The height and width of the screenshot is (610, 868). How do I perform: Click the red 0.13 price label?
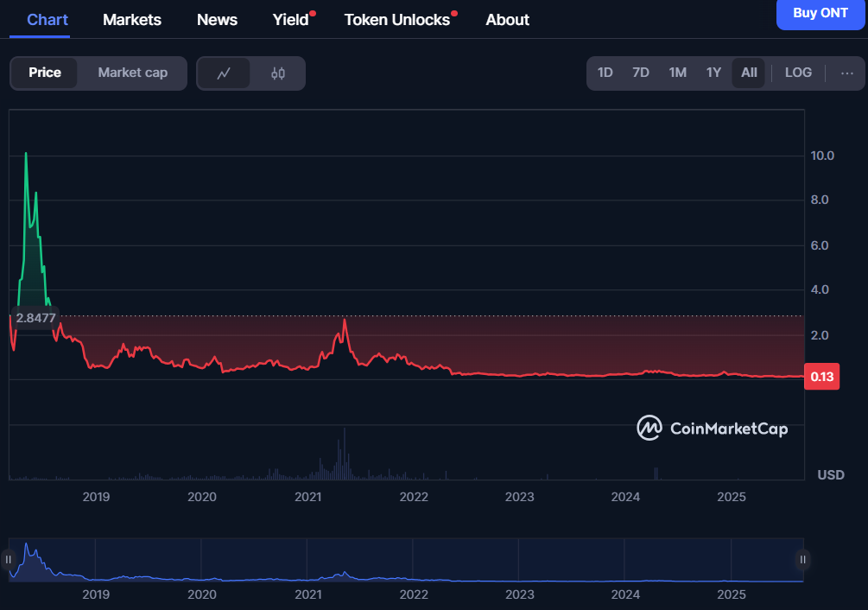click(x=821, y=377)
